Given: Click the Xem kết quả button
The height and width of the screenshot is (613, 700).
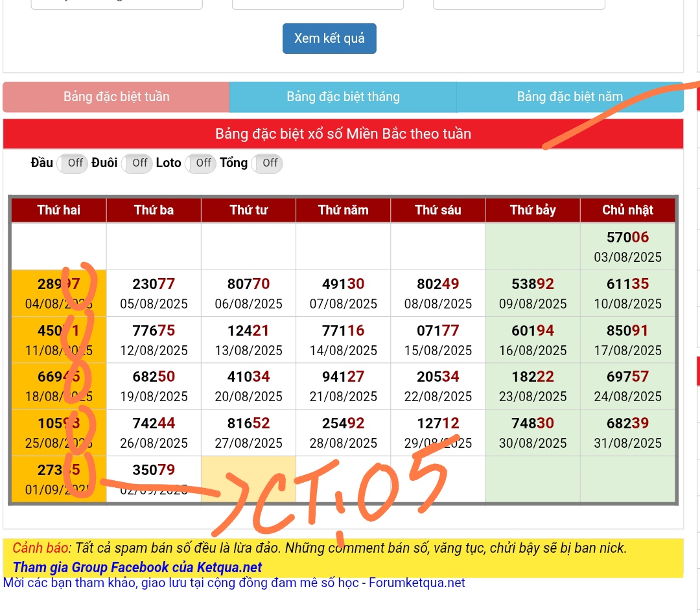Looking at the screenshot, I should tap(329, 38).
